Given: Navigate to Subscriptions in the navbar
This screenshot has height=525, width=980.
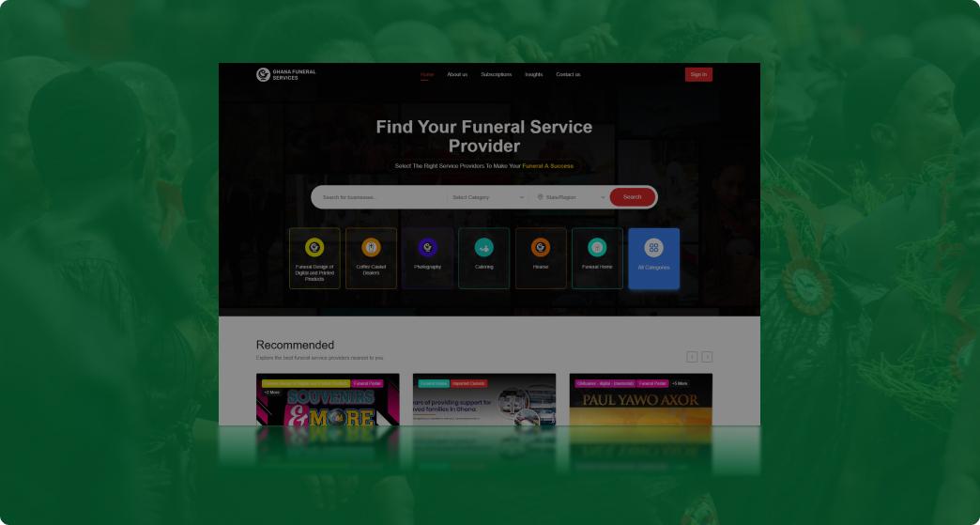Looking at the screenshot, I should [497, 74].
